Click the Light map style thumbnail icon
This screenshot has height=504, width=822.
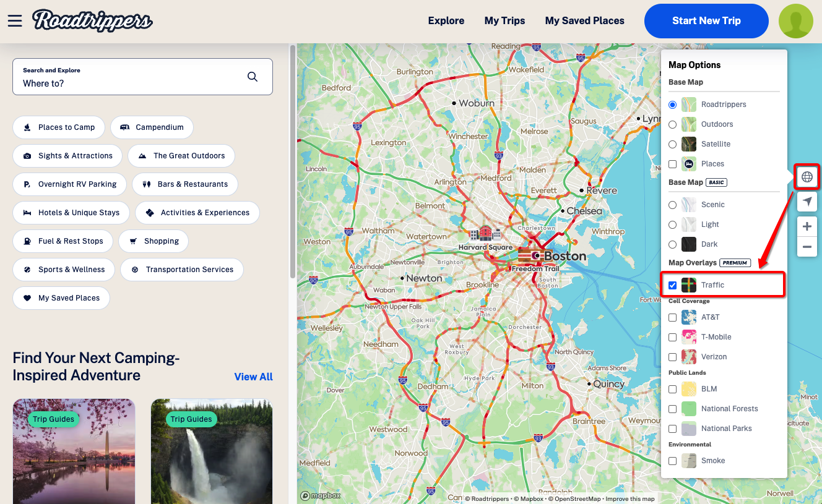tap(689, 224)
